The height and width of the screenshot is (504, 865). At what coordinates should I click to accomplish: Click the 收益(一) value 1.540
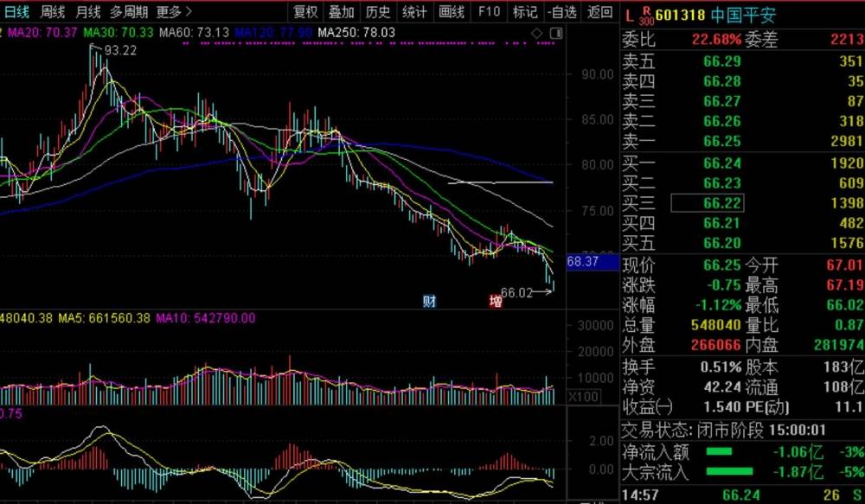click(x=722, y=407)
